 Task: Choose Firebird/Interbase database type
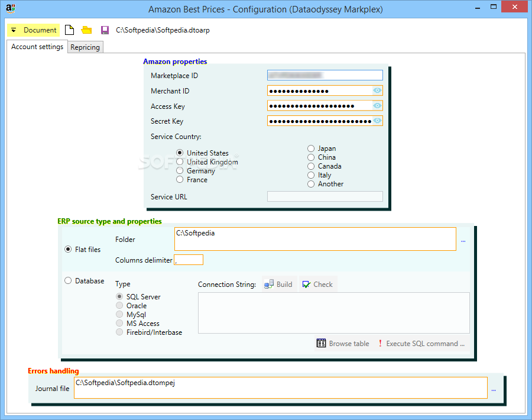(x=149, y=332)
